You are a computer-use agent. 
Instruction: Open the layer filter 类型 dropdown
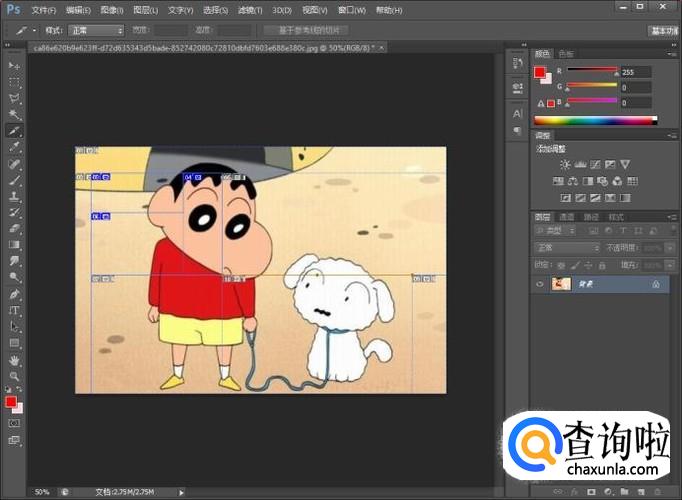555,231
